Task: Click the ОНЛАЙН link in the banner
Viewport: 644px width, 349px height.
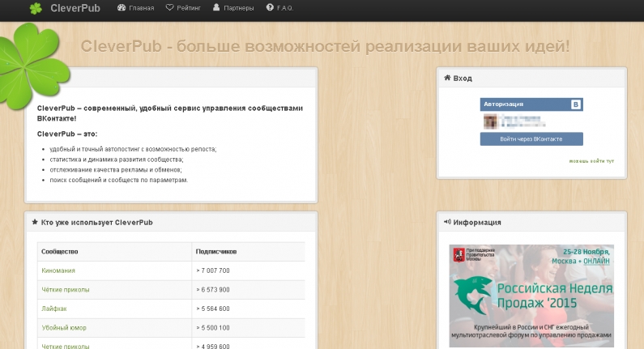Action: click(596, 261)
